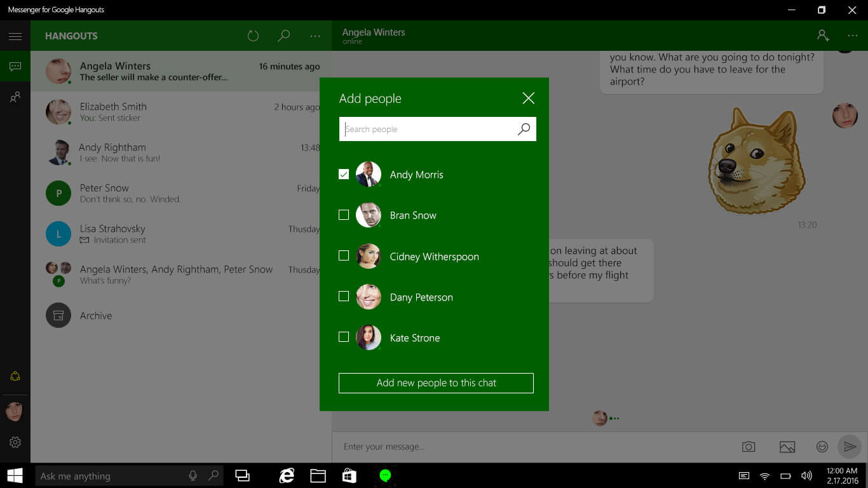Viewport: 868px width, 488px height.
Task: Check the Bran Snow checkbox
Action: tap(344, 215)
